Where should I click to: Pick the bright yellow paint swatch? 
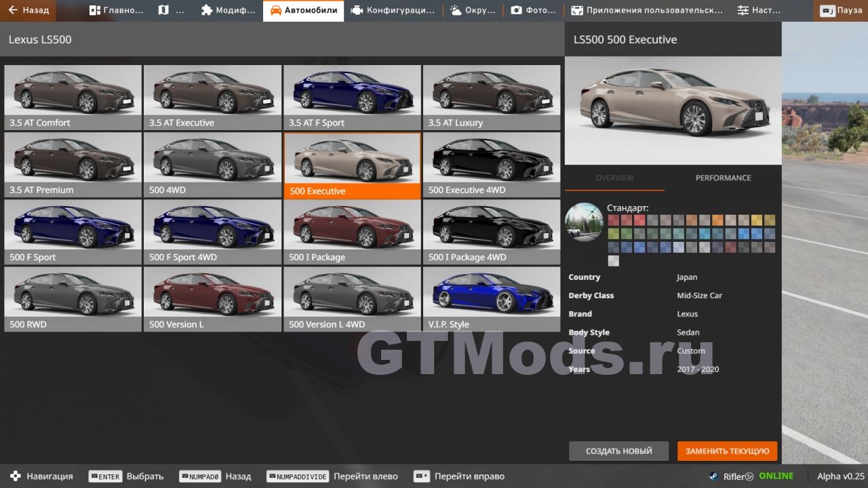point(757,220)
